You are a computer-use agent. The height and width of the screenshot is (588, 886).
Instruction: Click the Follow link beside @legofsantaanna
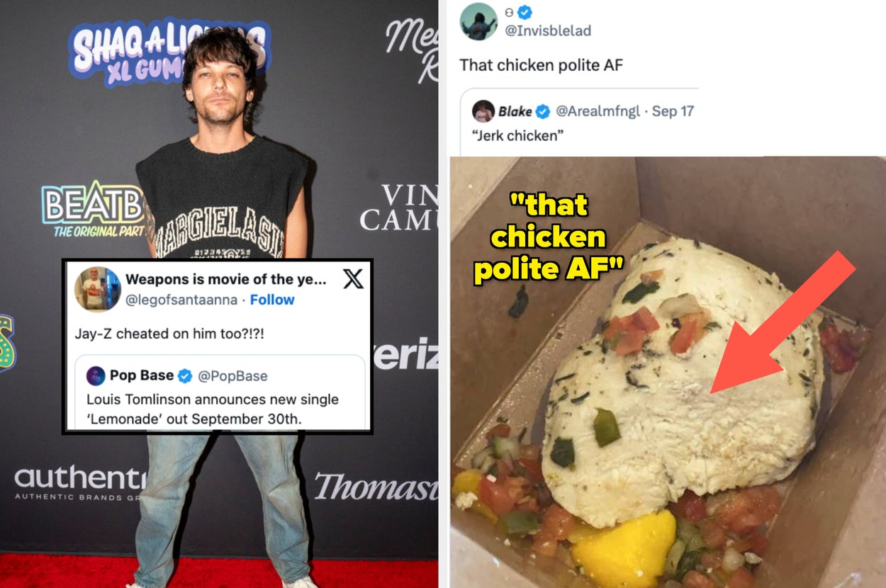pyautogui.click(x=272, y=300)
